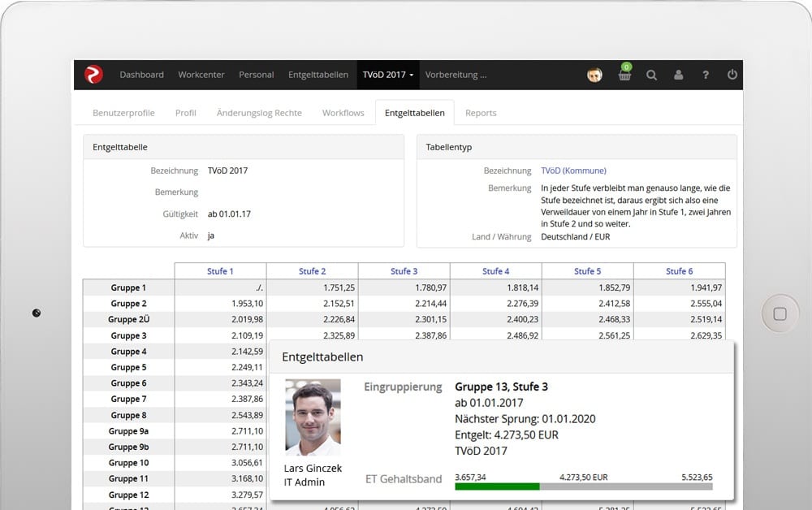Click the Gültigkeit value ab 01.01.17

(x=229, y=214)
